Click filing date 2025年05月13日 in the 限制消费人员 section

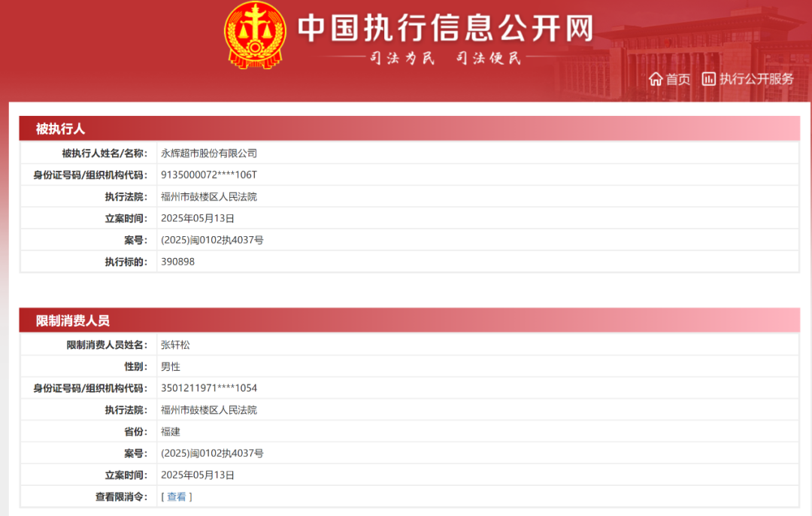[x=197, y=475]
